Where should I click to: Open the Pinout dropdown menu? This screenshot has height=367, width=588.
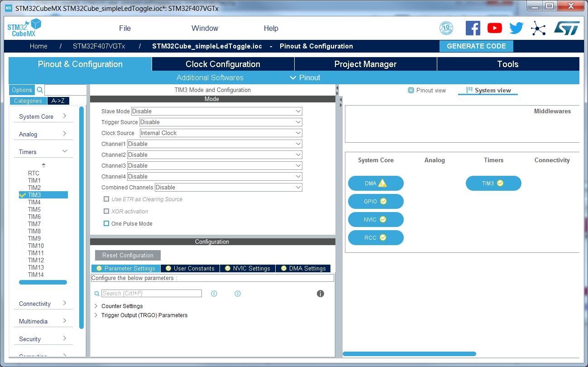(x=305, y=77)
